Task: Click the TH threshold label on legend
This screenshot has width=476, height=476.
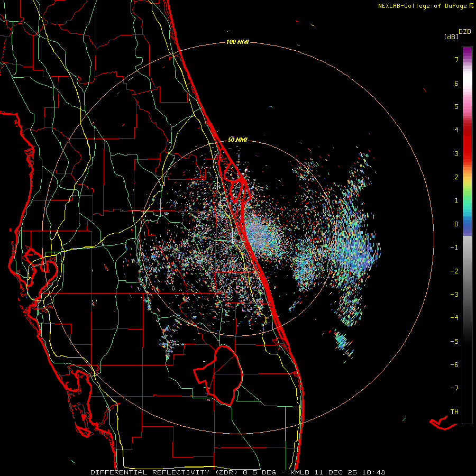Action: pos(454,411)
